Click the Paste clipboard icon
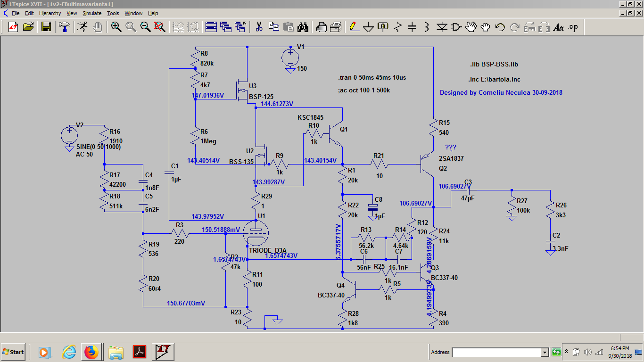 click(x=288, y=27)
